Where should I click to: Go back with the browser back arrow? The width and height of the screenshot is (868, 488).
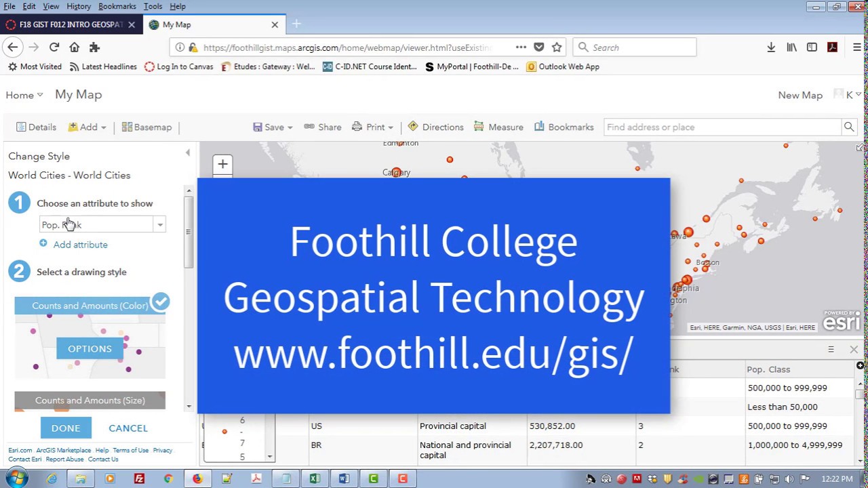pos(12,47)
